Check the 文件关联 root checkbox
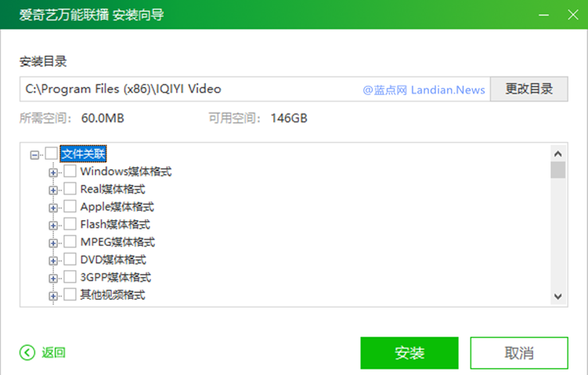This screenshot has width=588, height=375. point(52,153)
